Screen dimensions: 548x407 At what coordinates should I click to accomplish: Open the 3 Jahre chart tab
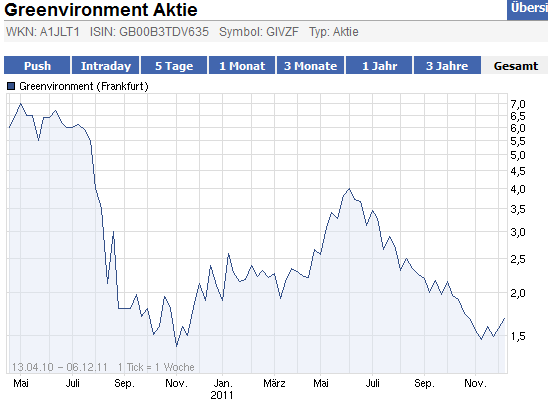447,65
